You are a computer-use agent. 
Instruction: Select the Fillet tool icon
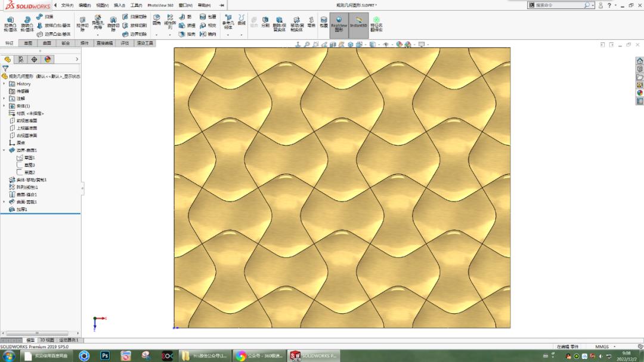coord(156,20)
